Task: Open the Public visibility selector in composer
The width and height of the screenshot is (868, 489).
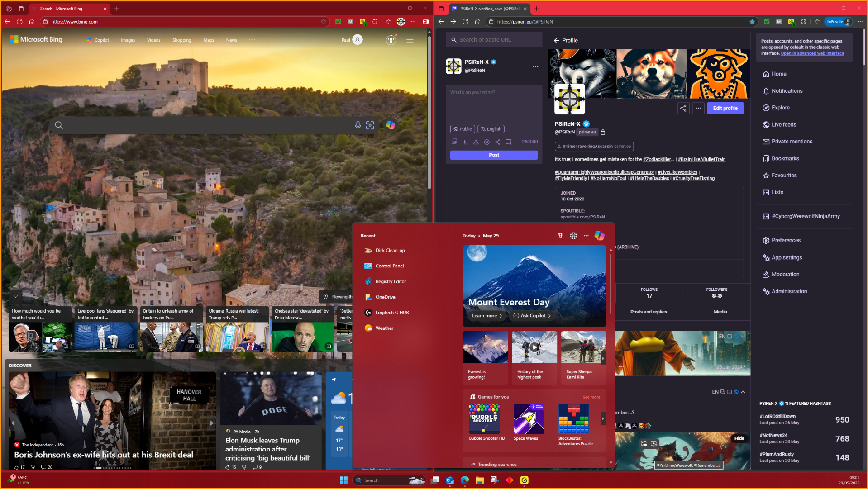Action: click(463, 129)
